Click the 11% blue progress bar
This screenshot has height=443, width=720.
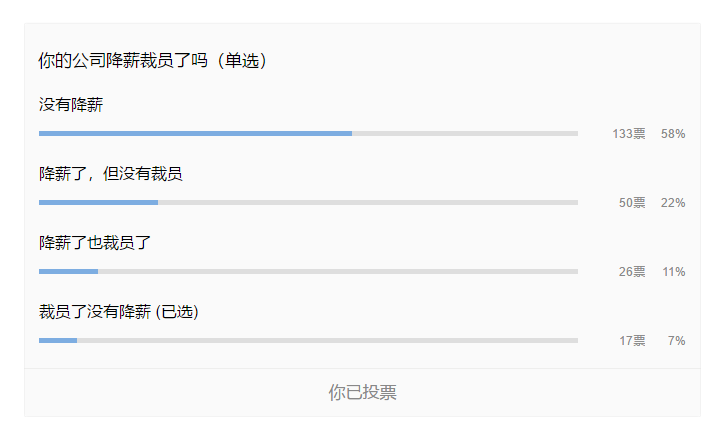coord(68,272)
